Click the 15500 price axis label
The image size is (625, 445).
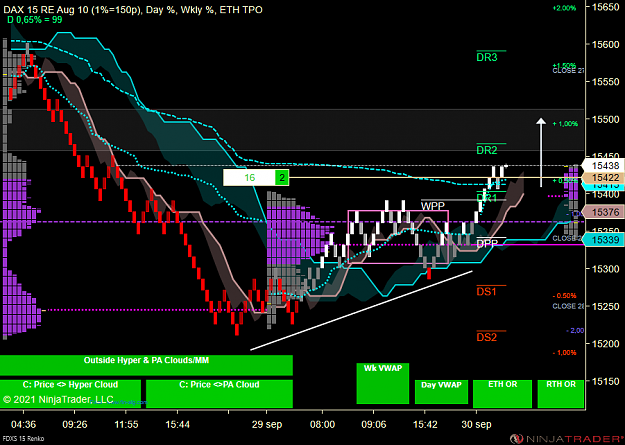(x=605, y=119)
